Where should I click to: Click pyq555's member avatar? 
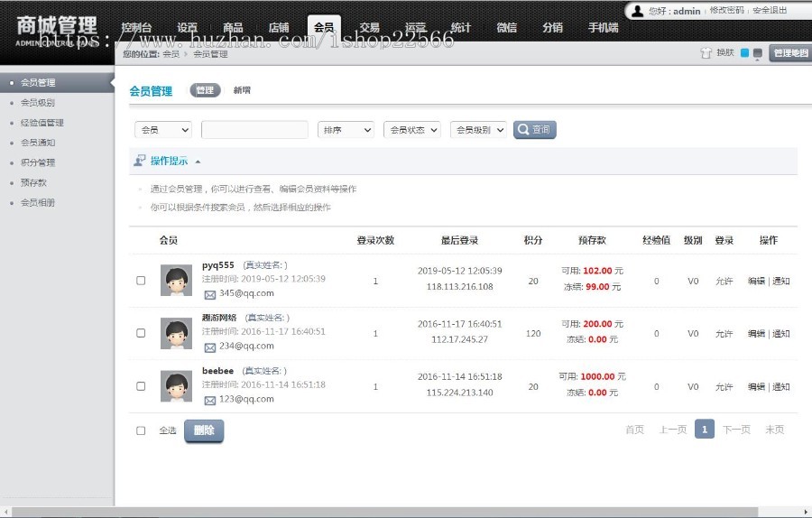tap(176, 281)
